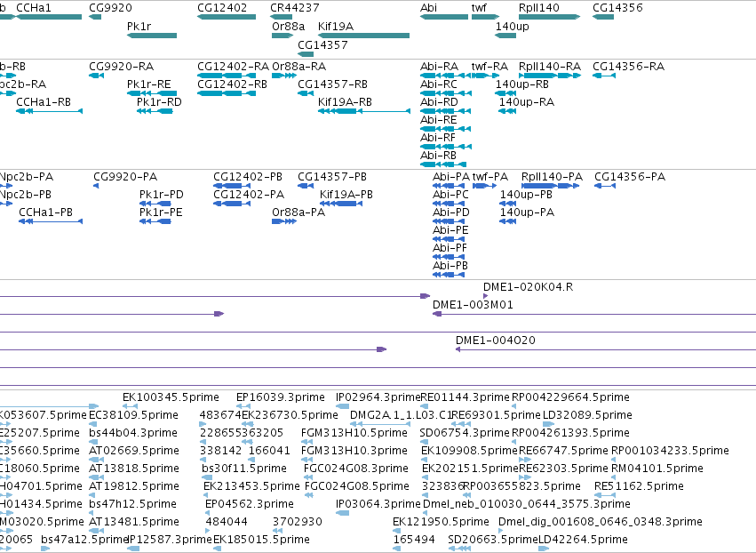The height and width of the screenshot is (553, 756).
Task: Select the twf-RA transcript label
Action: coord(489,66)
